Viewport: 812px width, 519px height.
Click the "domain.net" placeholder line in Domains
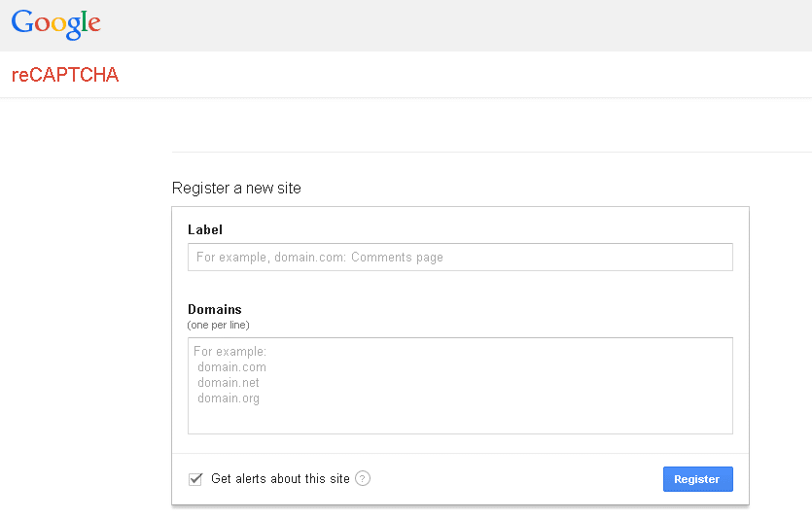pos(229,383)
